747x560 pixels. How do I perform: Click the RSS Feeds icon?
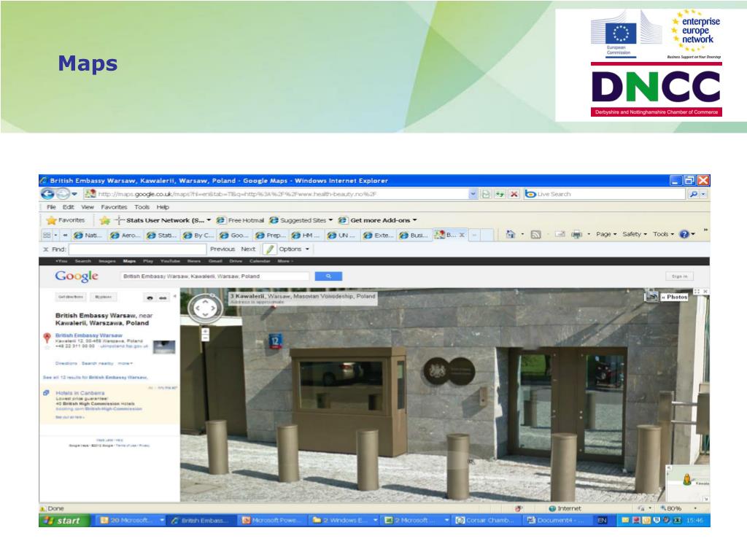[x=536, y=234]
